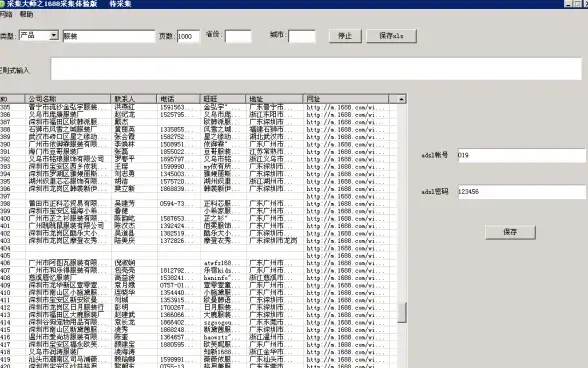Image resolution: width=588 pixels, height=368 pixels.
Task: Open the 网络 menu
Action: click(6, 15)
